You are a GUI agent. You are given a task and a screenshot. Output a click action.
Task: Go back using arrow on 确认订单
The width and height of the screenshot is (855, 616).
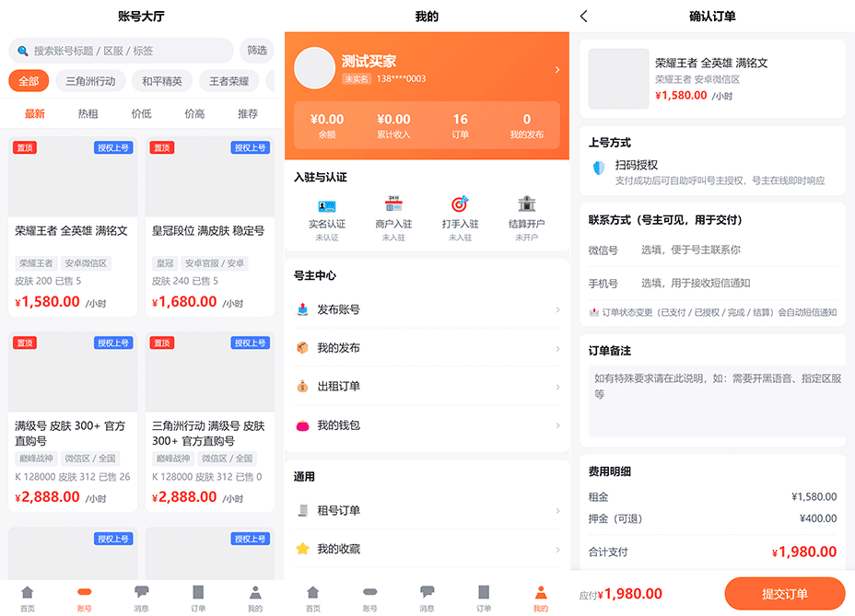pyautogui.click(x=584, y=17)
